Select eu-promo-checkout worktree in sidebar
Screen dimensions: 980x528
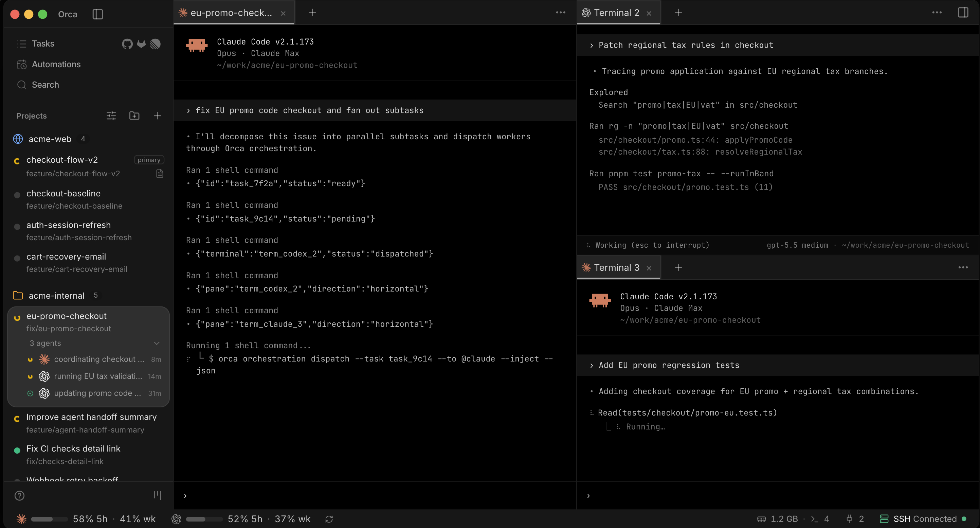88,322
